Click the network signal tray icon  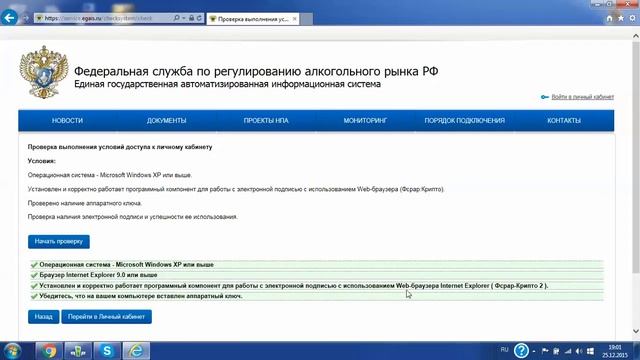(568, 351)
